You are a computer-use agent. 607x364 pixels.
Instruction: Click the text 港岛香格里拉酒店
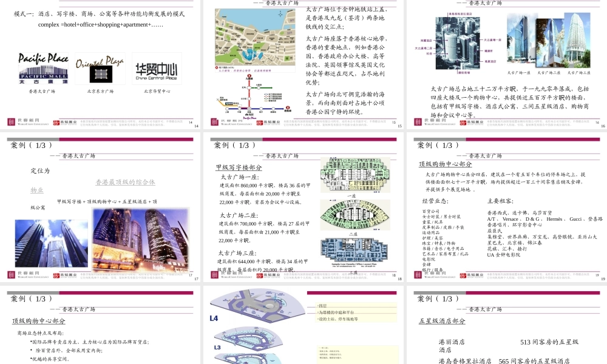pyautogui.click(x=464, y=361)
